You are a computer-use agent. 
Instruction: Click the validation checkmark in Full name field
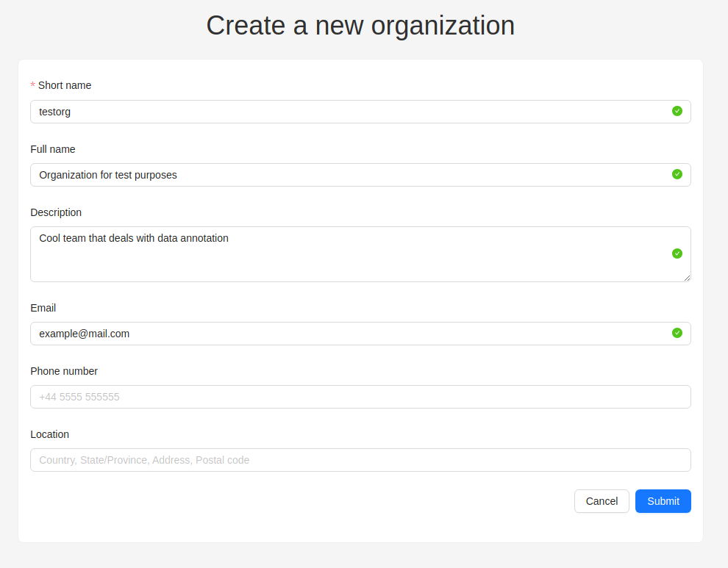point(677,174)
